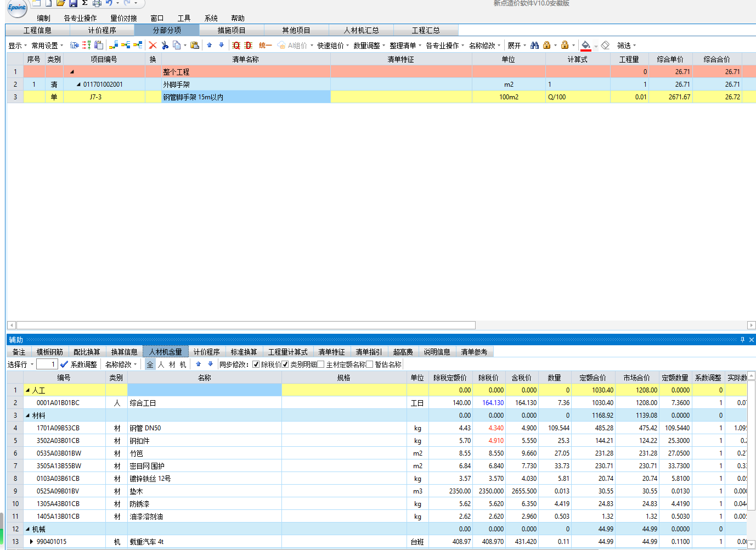Clear formatting with the eraser icon

[605, 46]
